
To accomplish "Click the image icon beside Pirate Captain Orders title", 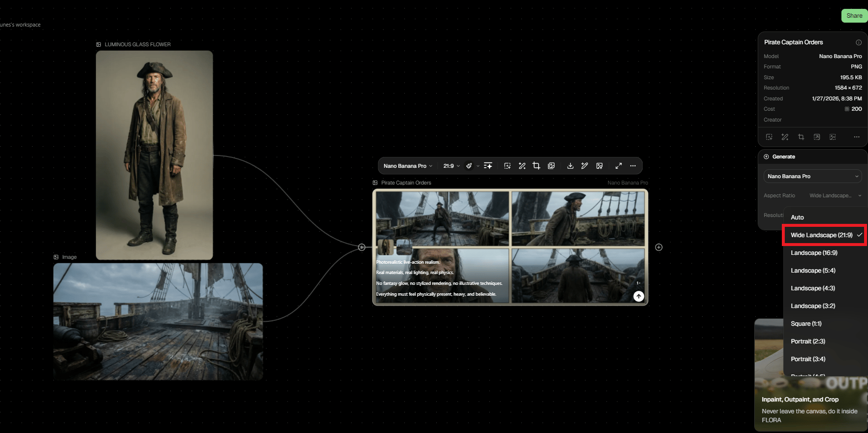I will (375, 183).
